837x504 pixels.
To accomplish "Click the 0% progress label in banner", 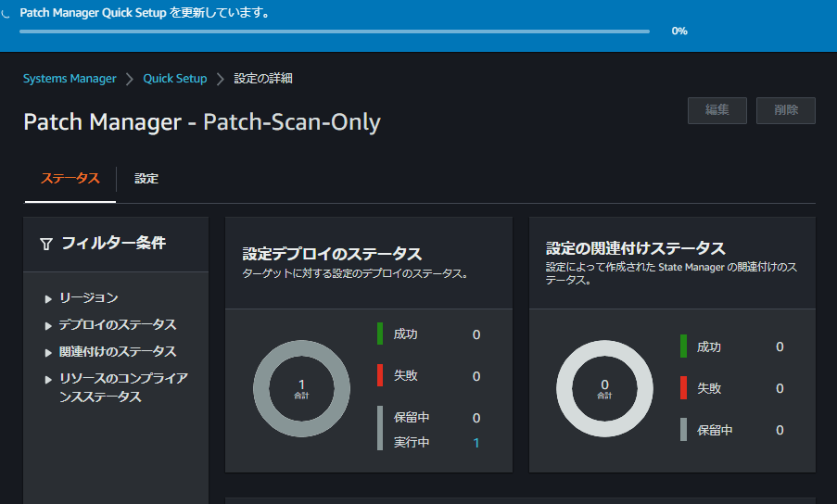I will coord(679,31).
